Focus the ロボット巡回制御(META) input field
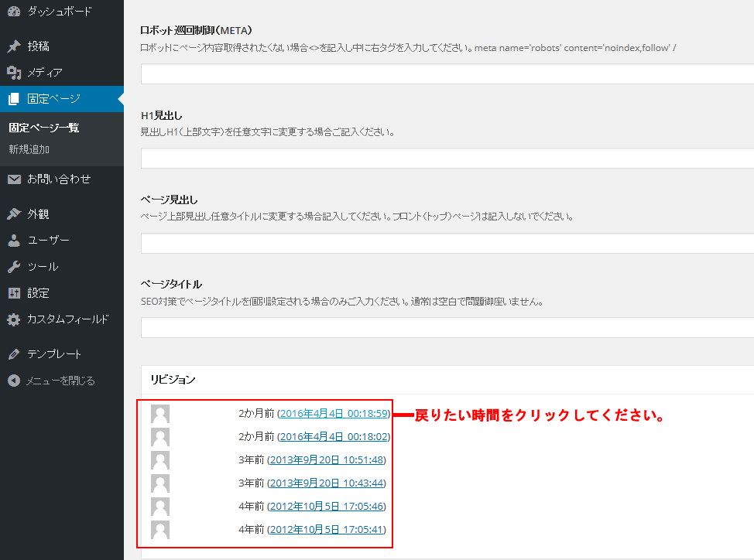The image size is (754, 560). click(x=447, y=74)
